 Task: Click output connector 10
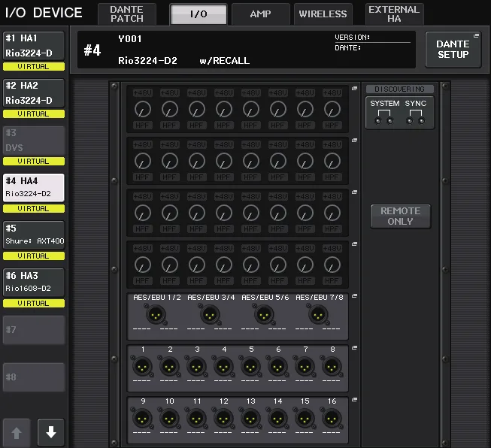tap(169, 418)
